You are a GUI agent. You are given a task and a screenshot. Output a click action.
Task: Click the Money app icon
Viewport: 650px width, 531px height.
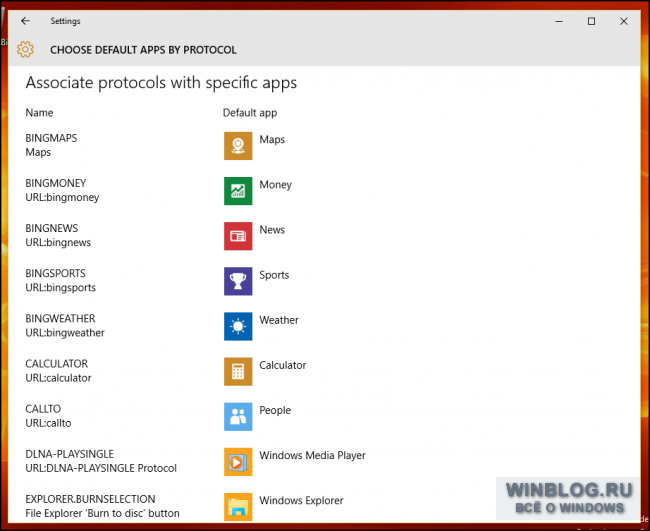(x=238, y=191)
